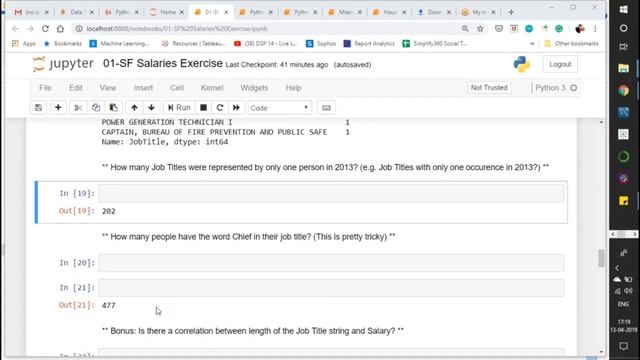Cut selected cells with scissors icon

[x=78, y=108]
